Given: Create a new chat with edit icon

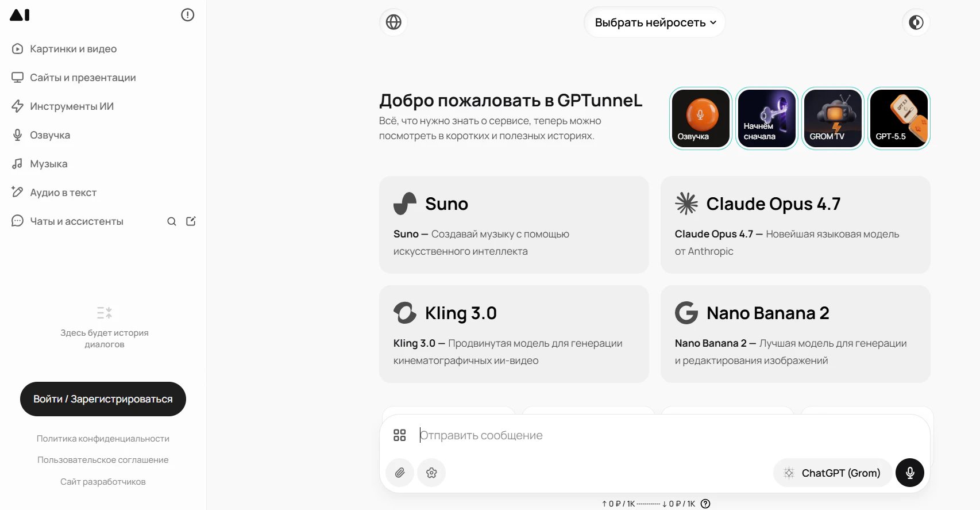Looking at the screenshot, I should (x=191, y=221).
